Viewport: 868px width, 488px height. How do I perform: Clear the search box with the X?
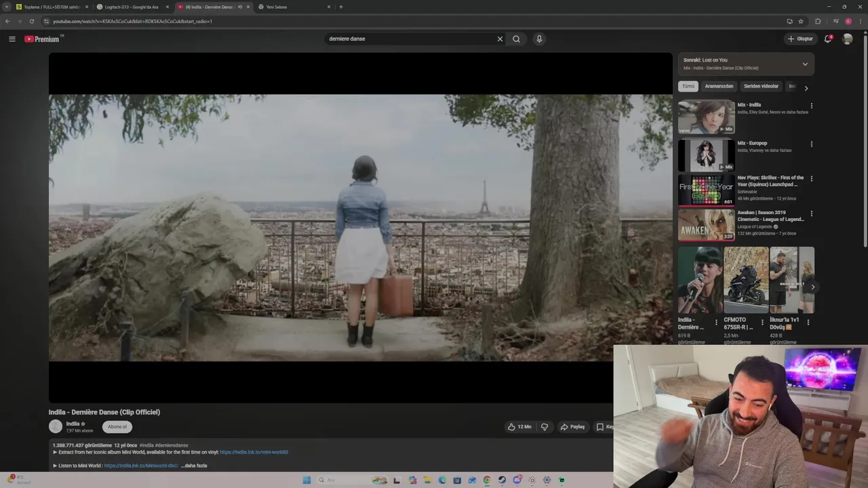pyautogui.click(x=500, y=39)
